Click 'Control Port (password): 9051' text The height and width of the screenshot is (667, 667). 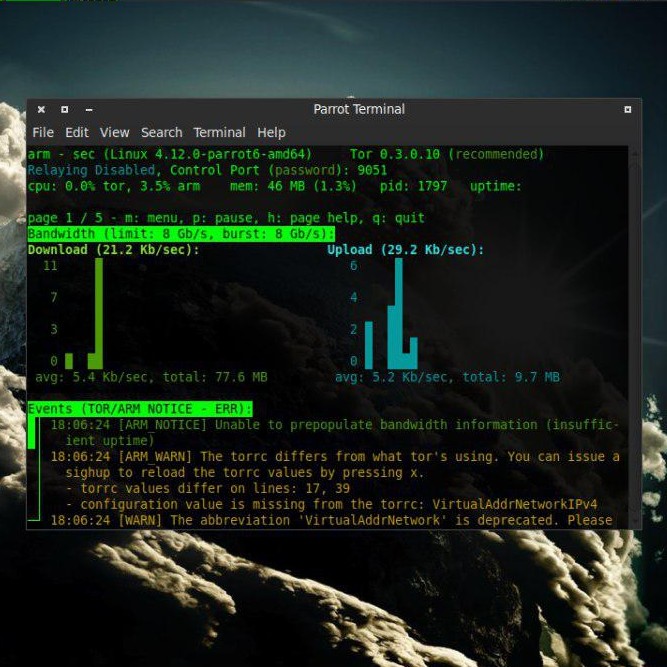(278, 170)
